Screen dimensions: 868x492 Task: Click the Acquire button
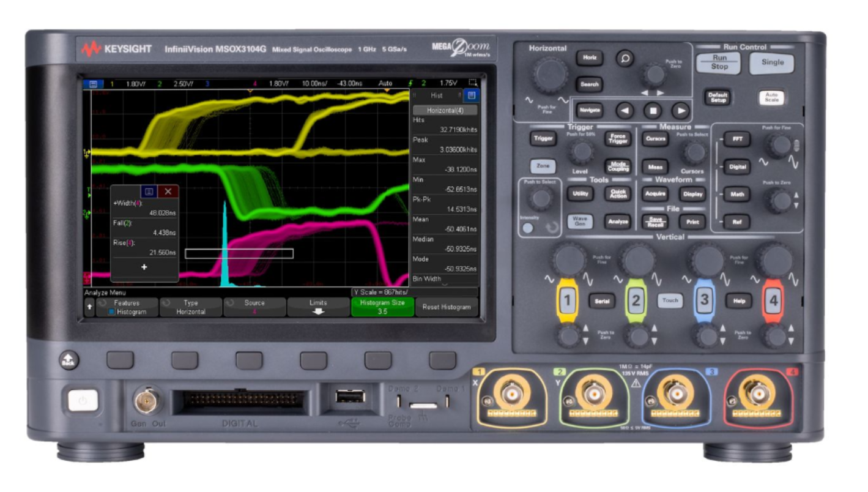pyautogui.click(x=655, y=193)
